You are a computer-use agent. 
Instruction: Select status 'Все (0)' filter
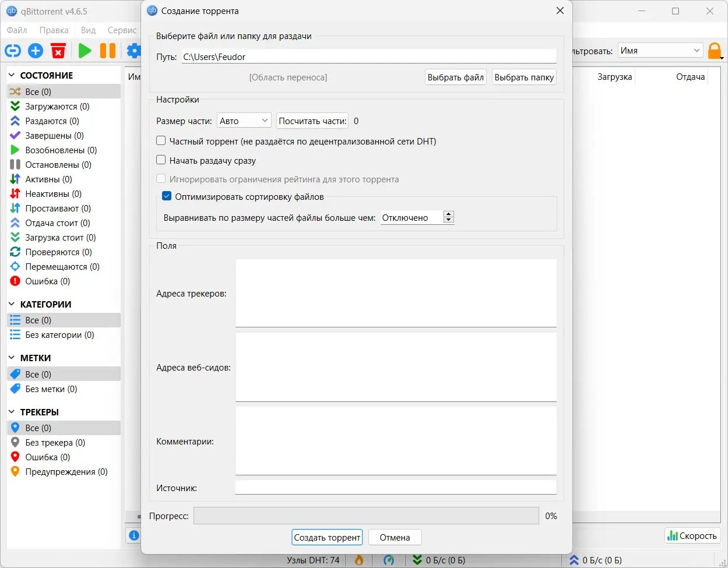(x=64, y=92)
